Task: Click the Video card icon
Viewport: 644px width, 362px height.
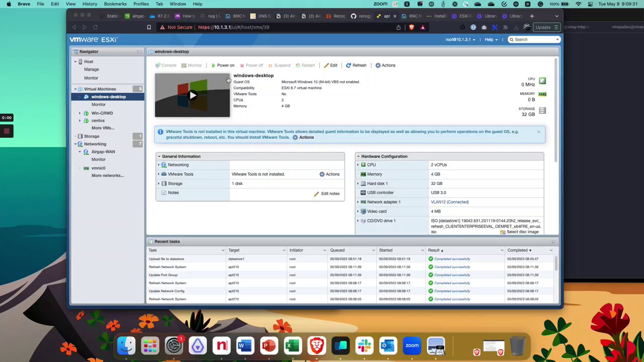Action: pyautogui.click(x=363, y=212)
